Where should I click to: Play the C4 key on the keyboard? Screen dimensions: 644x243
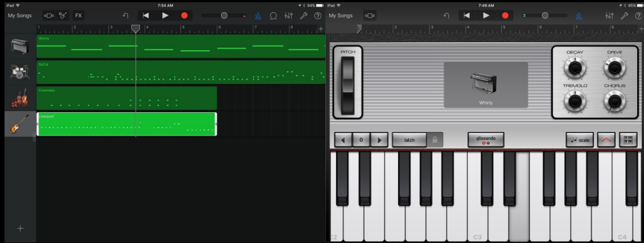[622, 197]
